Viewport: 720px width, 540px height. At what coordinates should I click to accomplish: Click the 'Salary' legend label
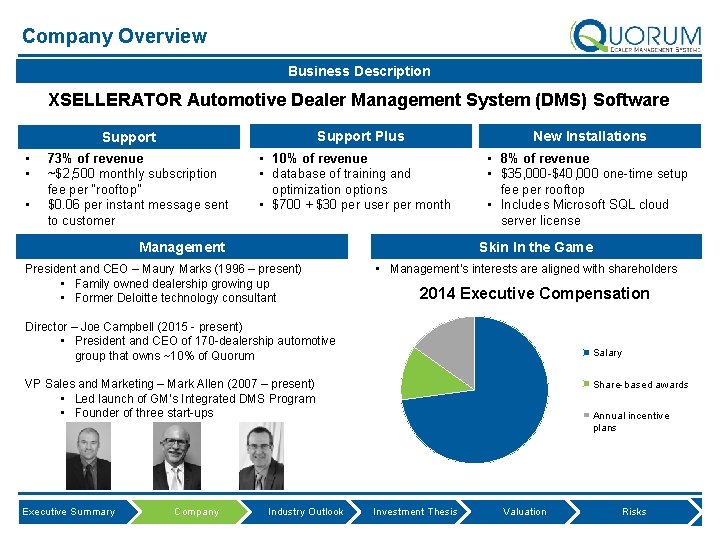click(x=607, y=353)
